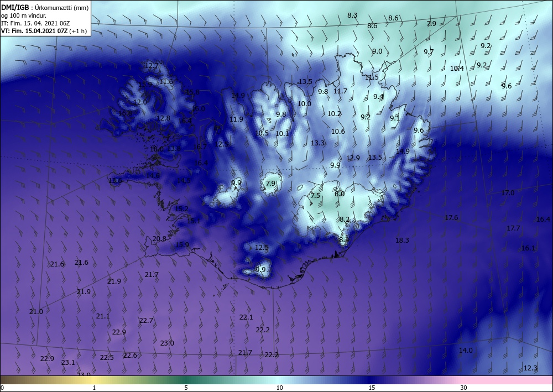Click the 11.7 value label
Viewport: 553px width, 392px height.
tap(340, 91)
